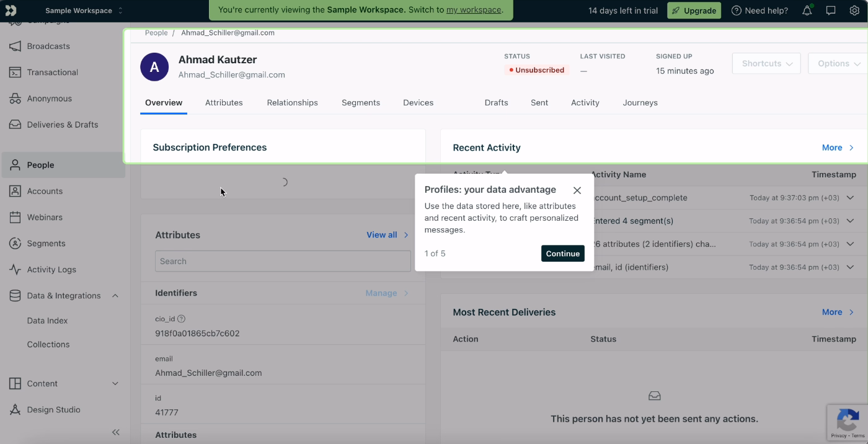Viewport: 868px width, 444px height.
Task: Open the Broadcasts megaphone icon
Action: (x=15, y=47)
